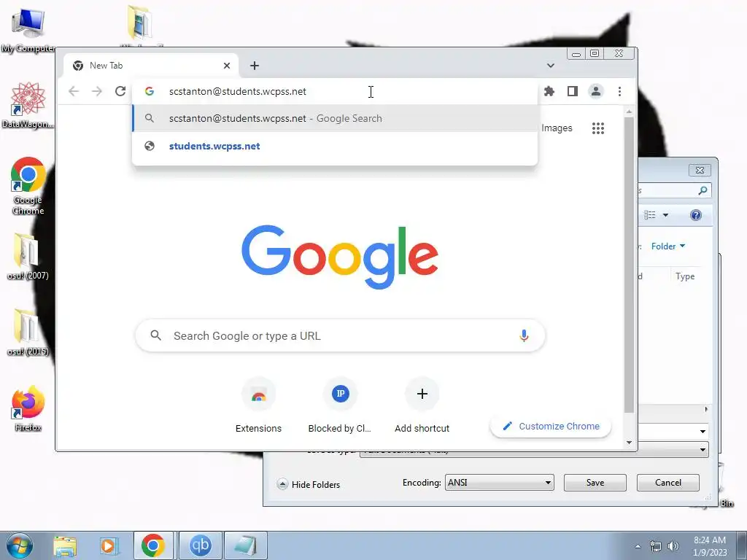
Task: Click Hide Folders in the save dialog
Action: point(309,484)
